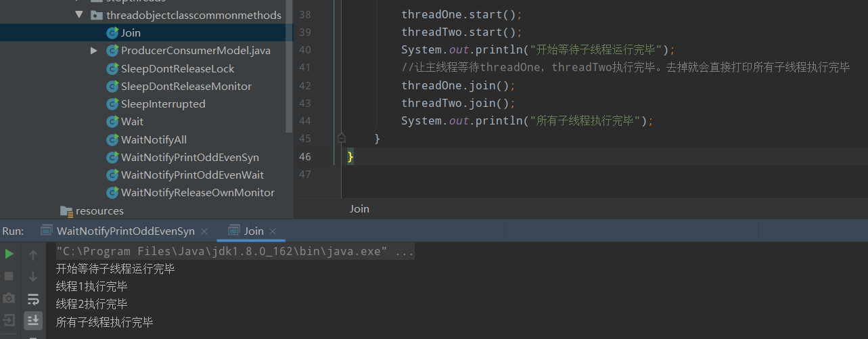
Task: Close the WaitNotifyPrintOddEvenSyn run tab
Action: click(x=204, y=231)
